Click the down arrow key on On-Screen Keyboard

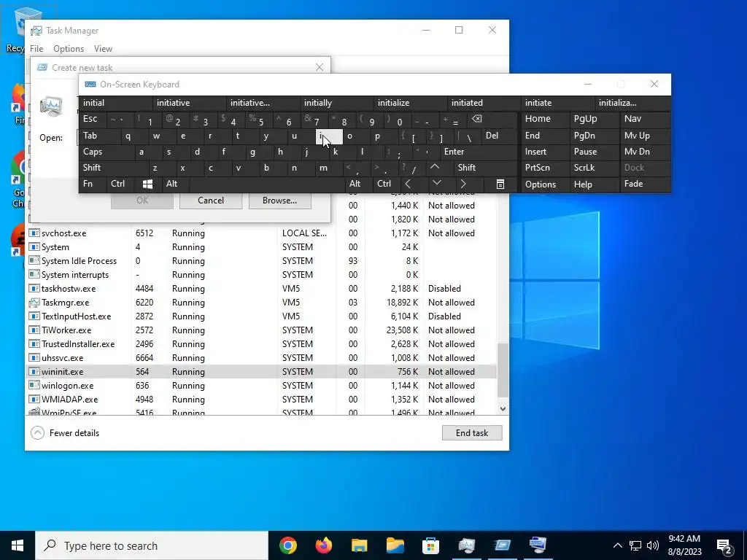[x=436, y=184]
